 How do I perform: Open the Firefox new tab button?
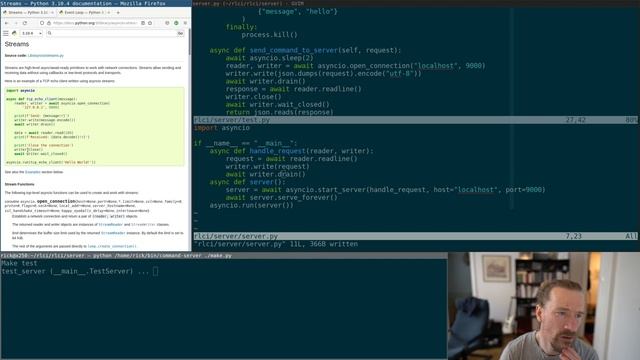pyautogui.click(x=118, y=13)
